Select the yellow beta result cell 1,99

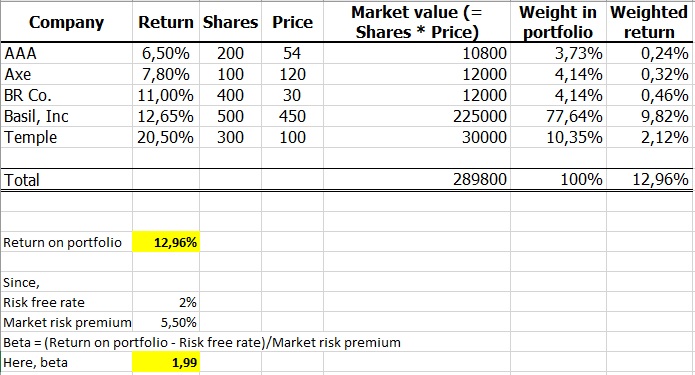coord(166,362)
